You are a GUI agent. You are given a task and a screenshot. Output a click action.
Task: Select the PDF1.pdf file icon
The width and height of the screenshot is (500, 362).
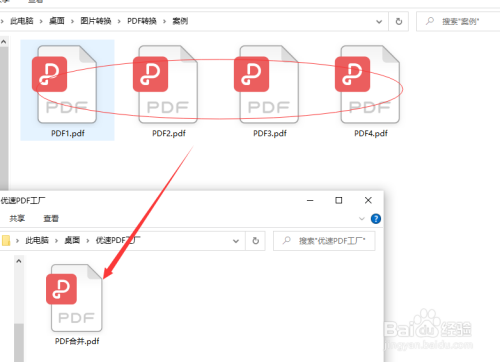(x=65, y=85)
